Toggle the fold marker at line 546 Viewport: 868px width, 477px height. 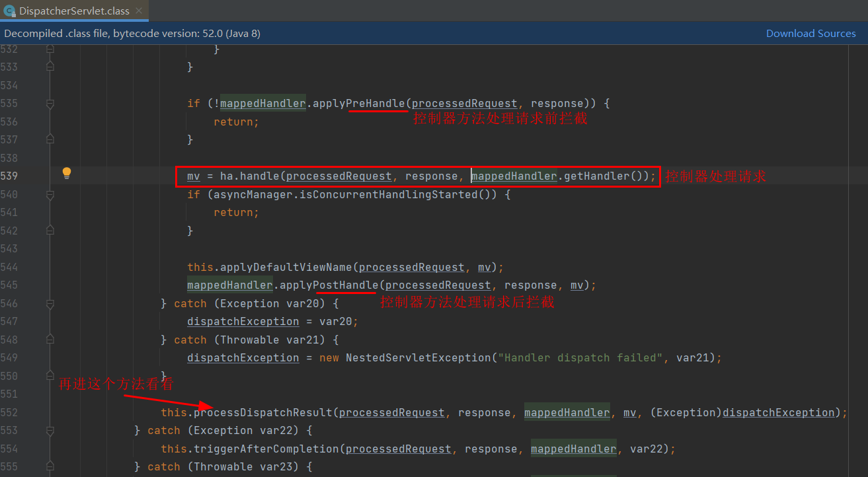[50, 303]
